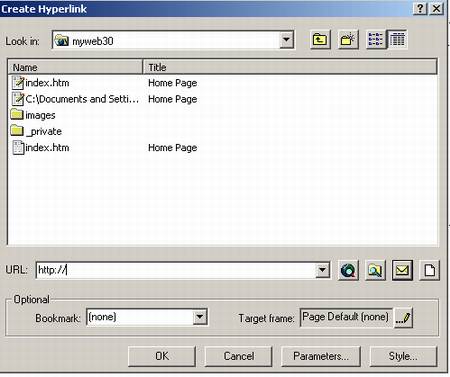Click the Target frame Page Default field
Viewport: 450px width, 377px height.
[346, 317]
